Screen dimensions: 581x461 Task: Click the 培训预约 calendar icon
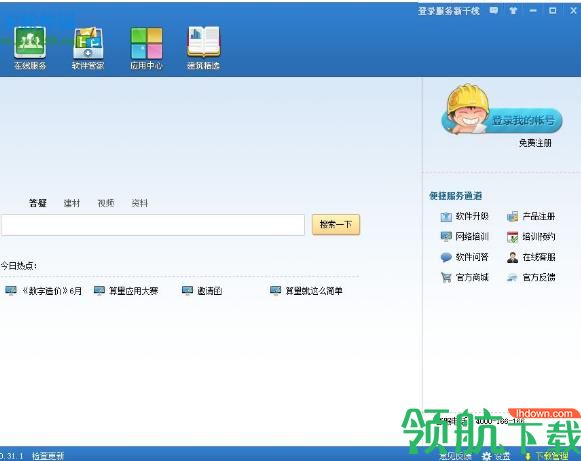512,237
